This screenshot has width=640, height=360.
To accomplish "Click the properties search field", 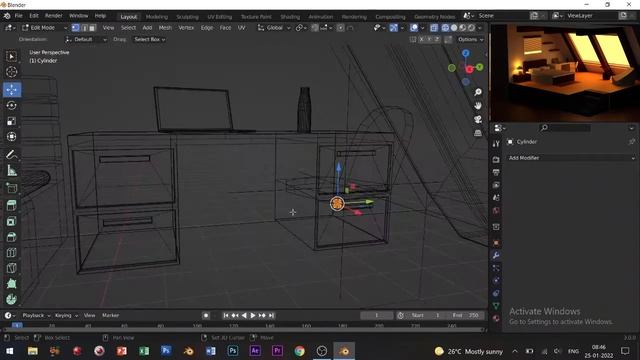I will coord(565,128).
